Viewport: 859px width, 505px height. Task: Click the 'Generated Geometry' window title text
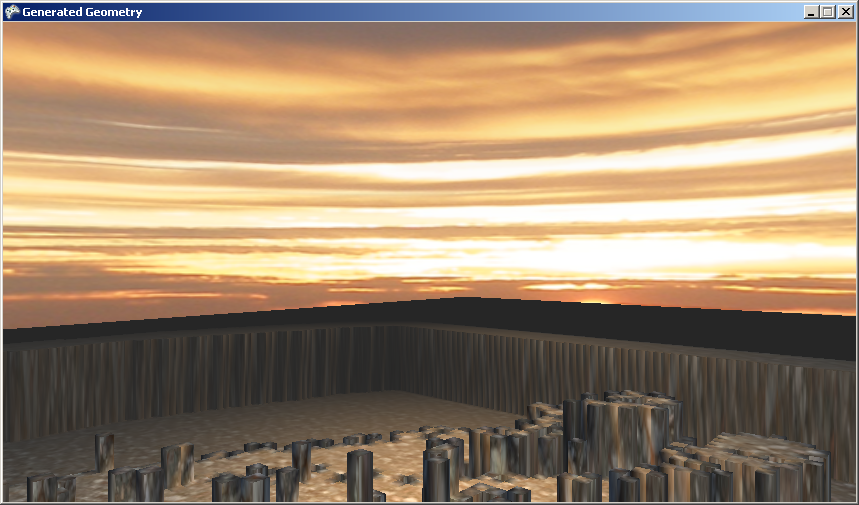coord(75,12)
